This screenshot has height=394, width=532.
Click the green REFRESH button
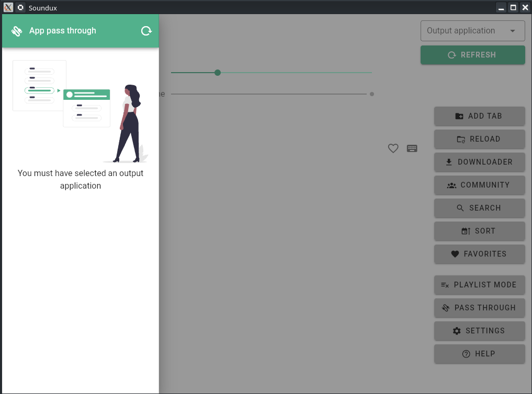click(472, 55)
